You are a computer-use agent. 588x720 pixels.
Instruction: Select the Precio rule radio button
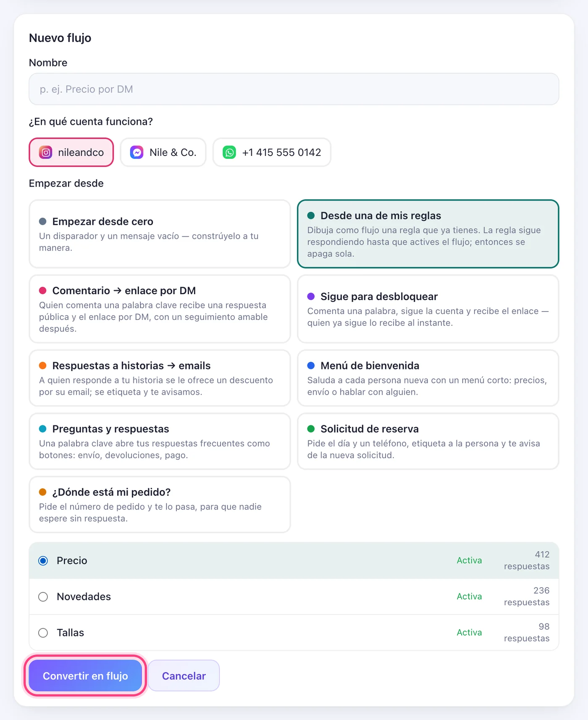43,561
